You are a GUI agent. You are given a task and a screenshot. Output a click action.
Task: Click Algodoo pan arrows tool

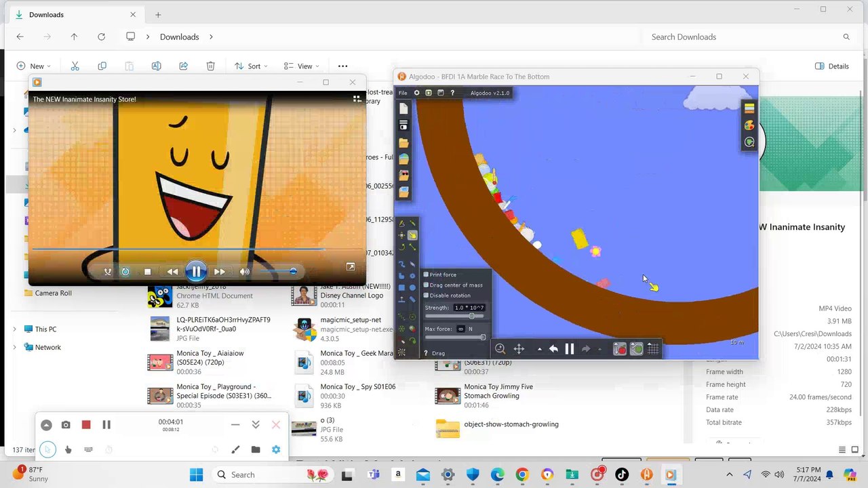coord(519,348)
